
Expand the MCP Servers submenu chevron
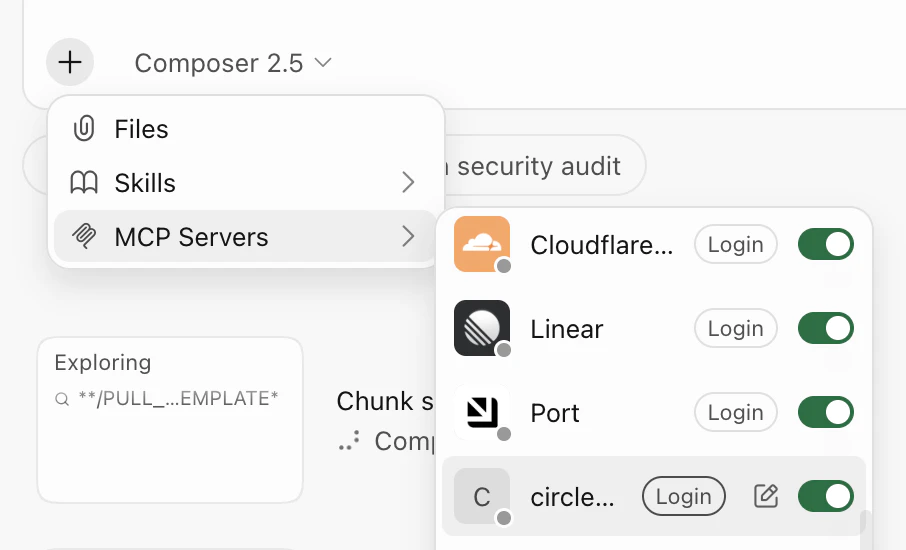point(409,236)
